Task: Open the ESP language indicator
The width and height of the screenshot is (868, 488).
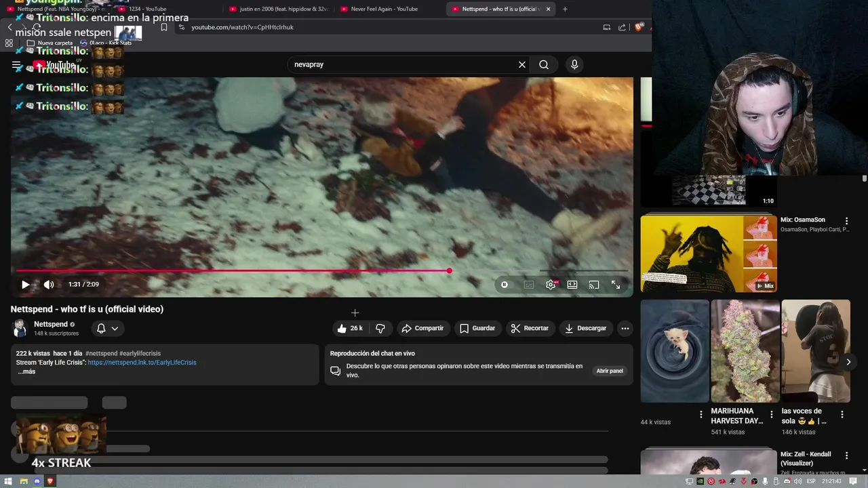Action: (810, 481)
